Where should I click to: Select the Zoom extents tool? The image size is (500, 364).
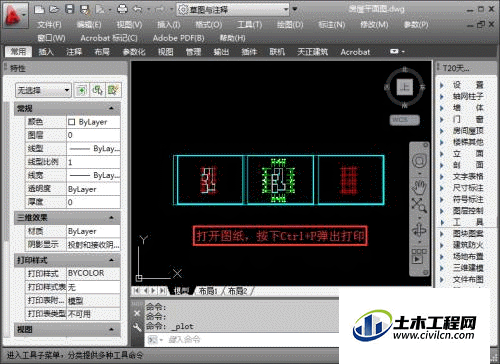point(419,205)
